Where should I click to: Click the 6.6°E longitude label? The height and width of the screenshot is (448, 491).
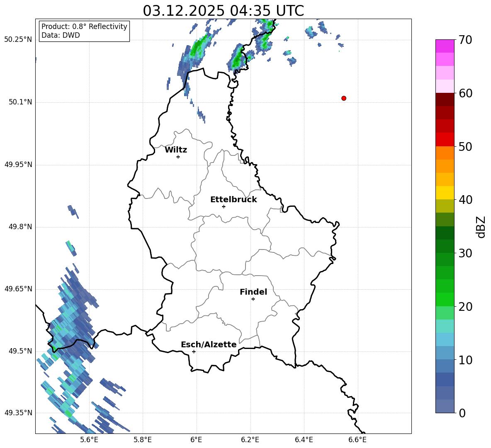357,440
